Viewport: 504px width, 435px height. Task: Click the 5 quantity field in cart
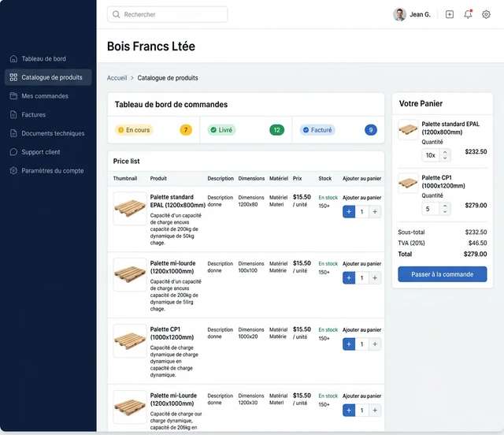[431, 209]
